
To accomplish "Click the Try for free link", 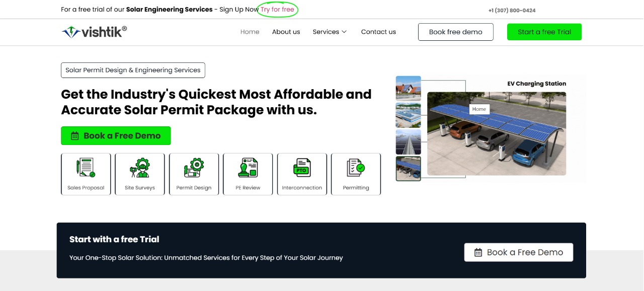I will click(277, 10).
